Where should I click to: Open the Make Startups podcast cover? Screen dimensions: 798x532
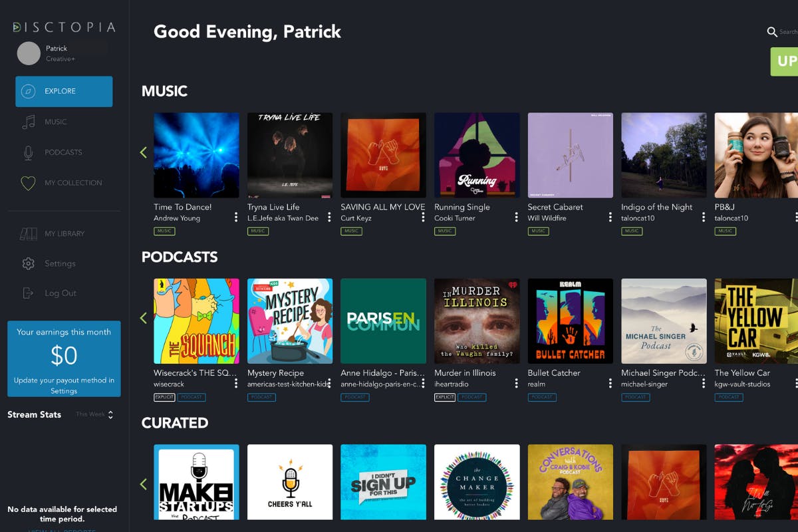coord(196,482)
